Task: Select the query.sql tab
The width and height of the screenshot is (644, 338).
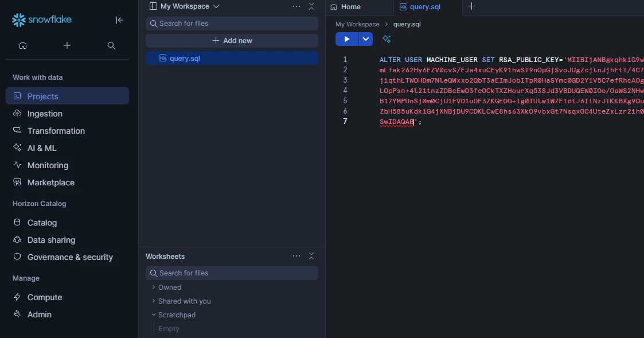Action: [425, 7]
